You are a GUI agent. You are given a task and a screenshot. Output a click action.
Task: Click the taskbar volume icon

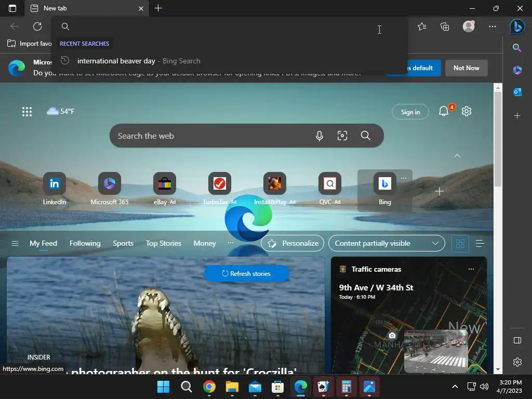[484, 387]
